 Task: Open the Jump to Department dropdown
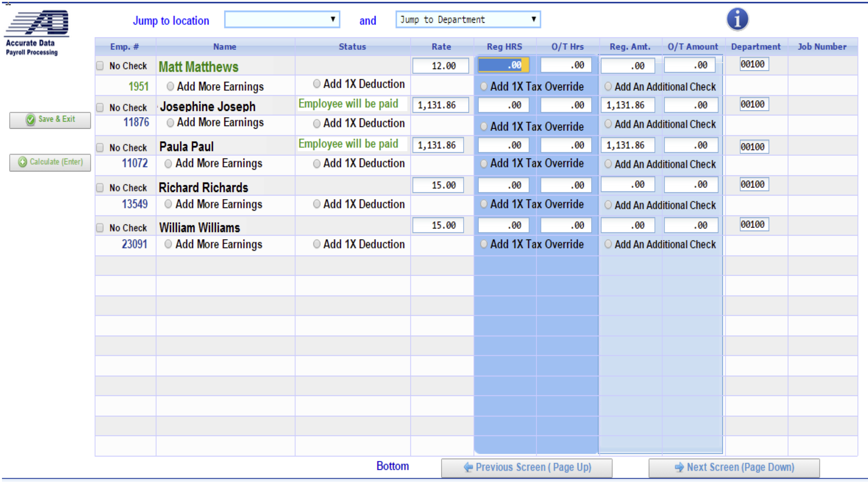468,19
